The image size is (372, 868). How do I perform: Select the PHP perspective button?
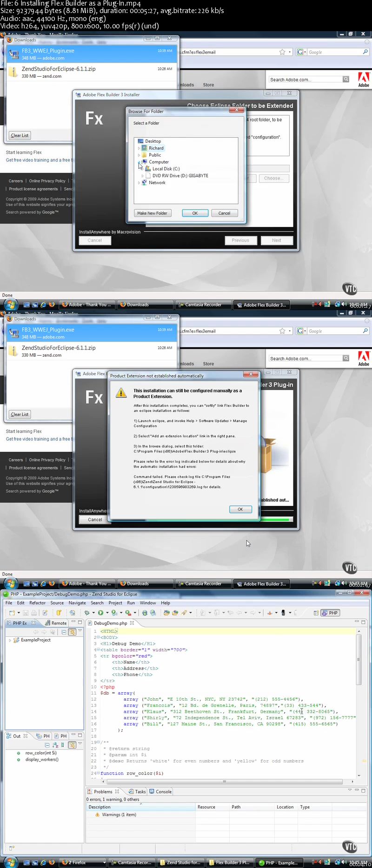coord(331,613)
